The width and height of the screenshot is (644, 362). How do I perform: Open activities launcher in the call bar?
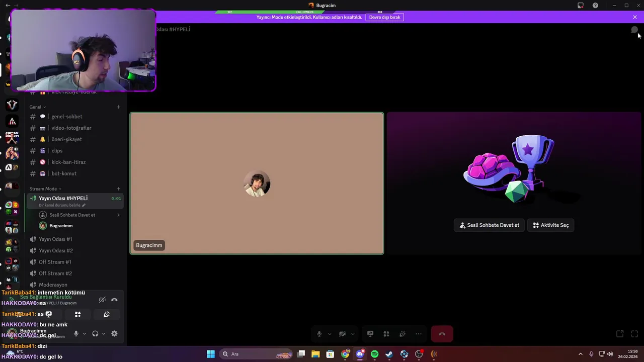click(x=386, y=334)
